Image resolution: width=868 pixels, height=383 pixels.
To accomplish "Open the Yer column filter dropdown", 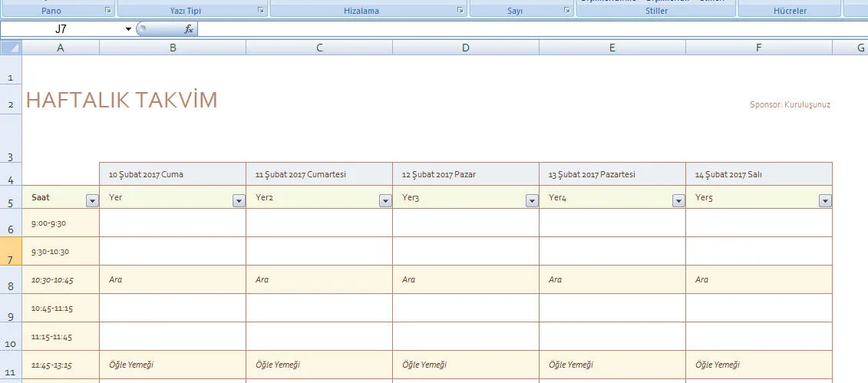I will click(x=239, y=201).
